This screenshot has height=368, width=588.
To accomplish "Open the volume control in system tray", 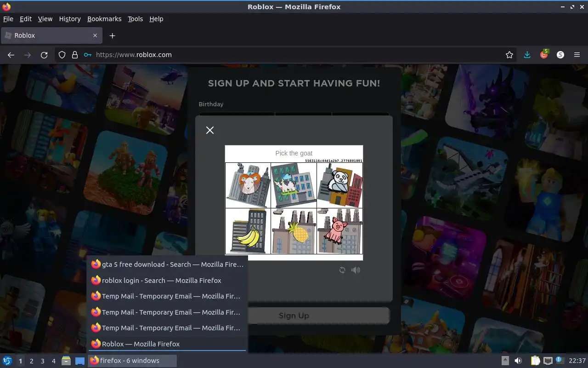I will (x=518, y=361).
